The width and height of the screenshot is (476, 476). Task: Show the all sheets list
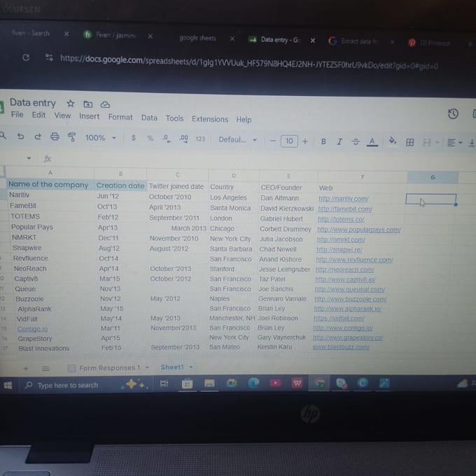(x=45, y=368)
